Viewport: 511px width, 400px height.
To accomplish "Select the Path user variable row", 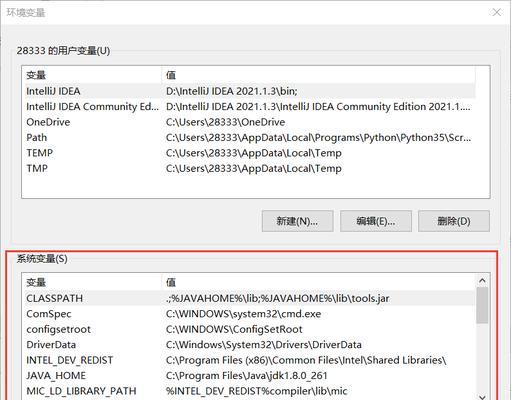I will (x=249, y=137).
